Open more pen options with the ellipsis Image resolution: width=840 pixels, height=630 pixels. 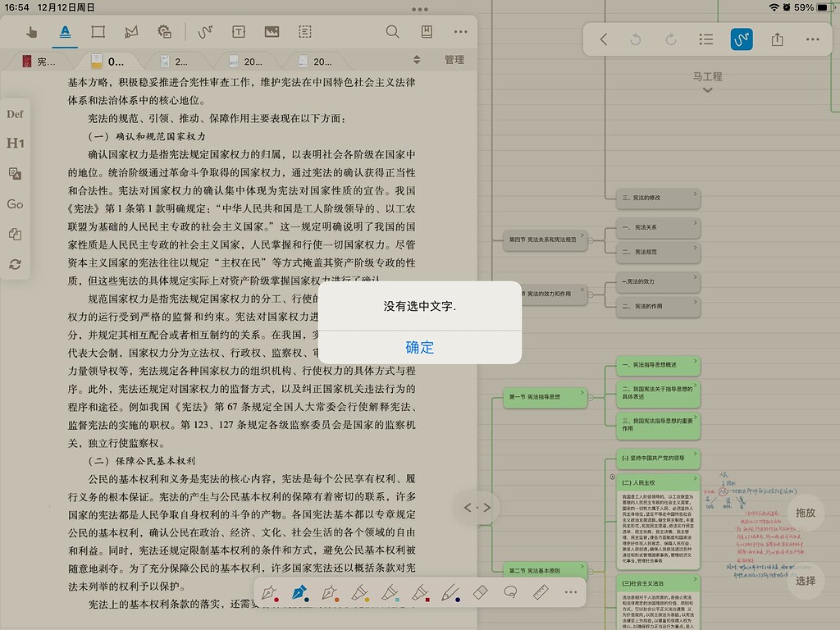click(570, 591)
